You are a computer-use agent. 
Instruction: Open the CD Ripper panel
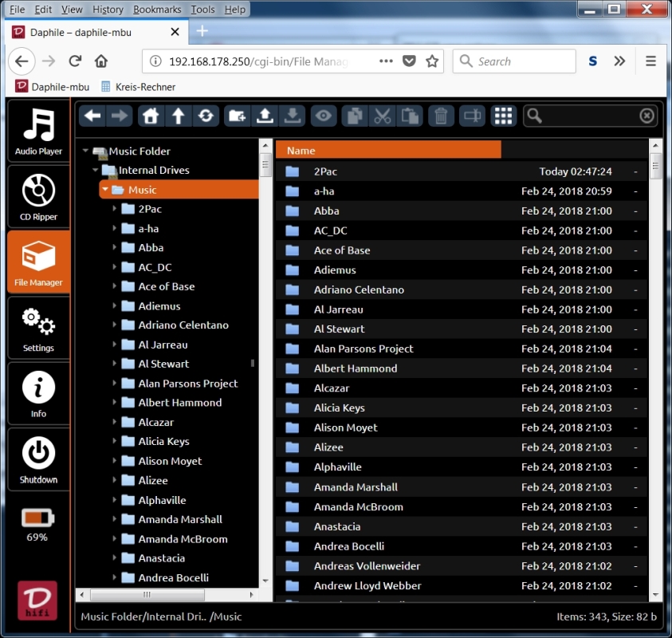coord(38,197)
